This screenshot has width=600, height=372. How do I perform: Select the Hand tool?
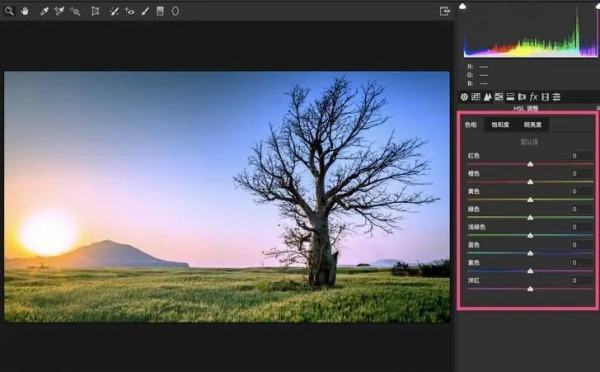(25, 11)
